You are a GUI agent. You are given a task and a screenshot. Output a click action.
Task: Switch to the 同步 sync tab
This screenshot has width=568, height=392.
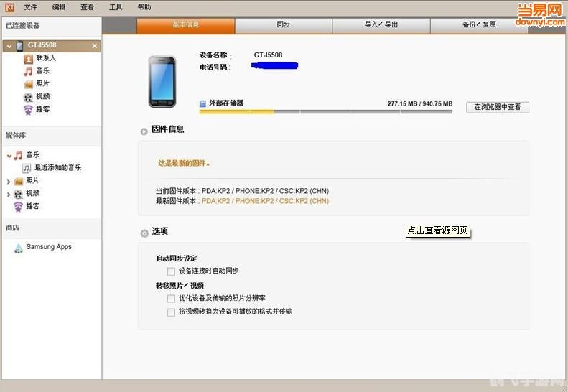click(x=283, y=25)
